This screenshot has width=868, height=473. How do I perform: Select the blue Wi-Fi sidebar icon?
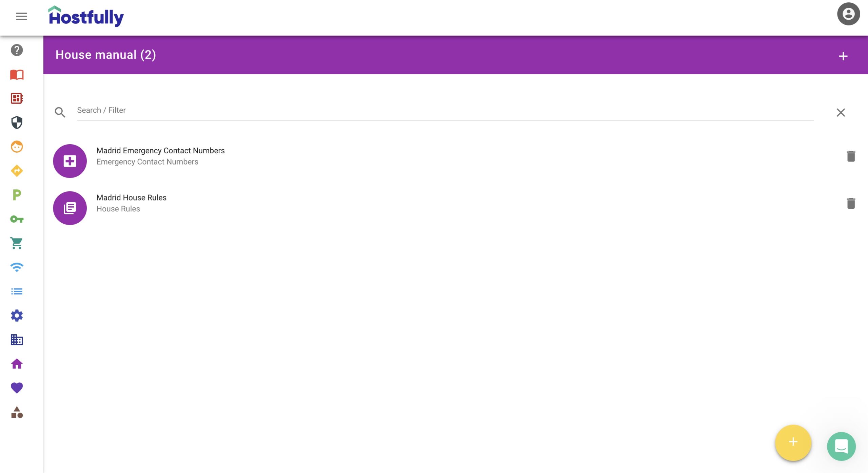tap(17, 267)
